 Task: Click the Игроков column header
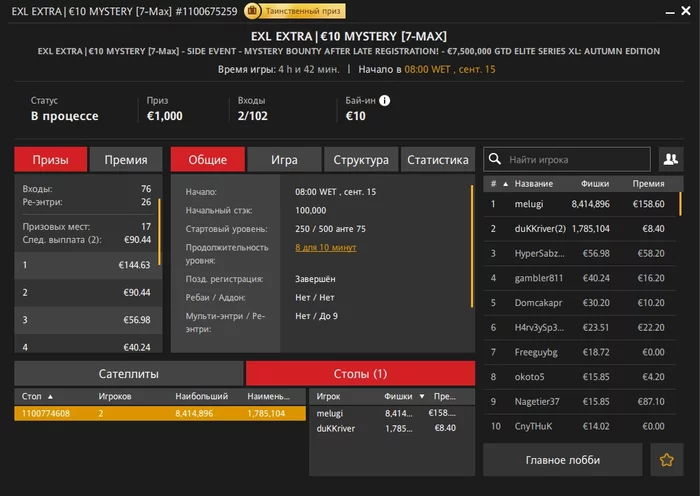coord(115,396)
